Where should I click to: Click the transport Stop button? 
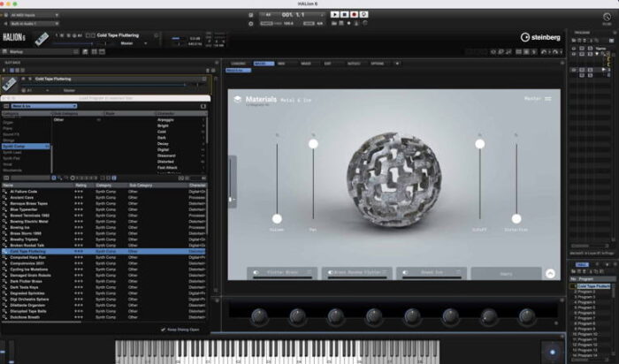[345, 14]
